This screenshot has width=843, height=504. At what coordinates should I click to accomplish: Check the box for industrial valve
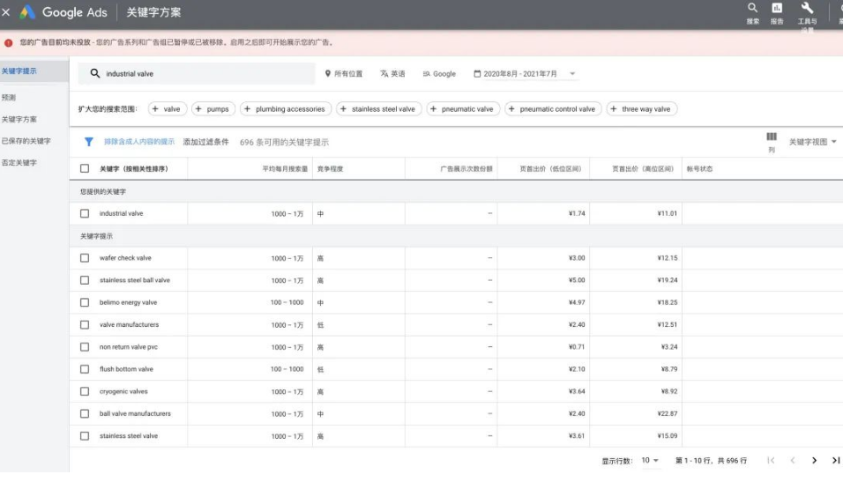(x=85, y=213)
